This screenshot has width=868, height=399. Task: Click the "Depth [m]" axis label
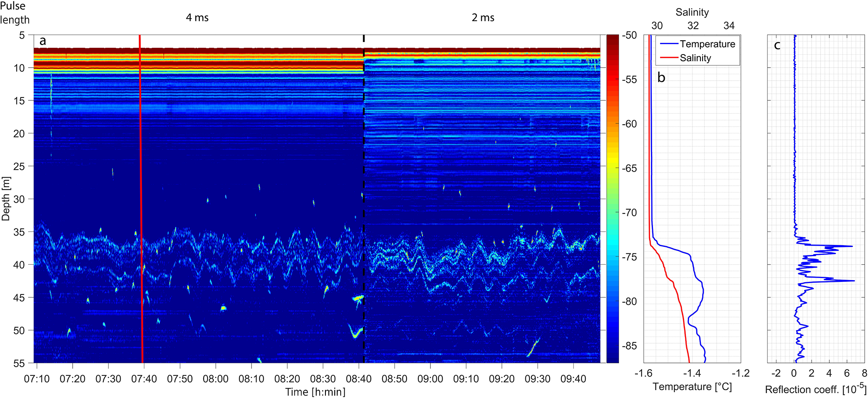pyautogui.click(x=6, y=199)
